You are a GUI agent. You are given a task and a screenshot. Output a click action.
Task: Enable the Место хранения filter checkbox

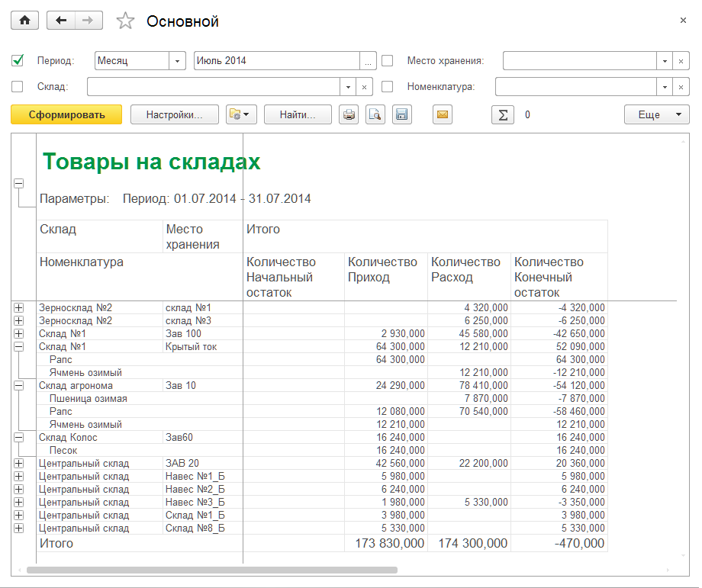coord(388,60)
